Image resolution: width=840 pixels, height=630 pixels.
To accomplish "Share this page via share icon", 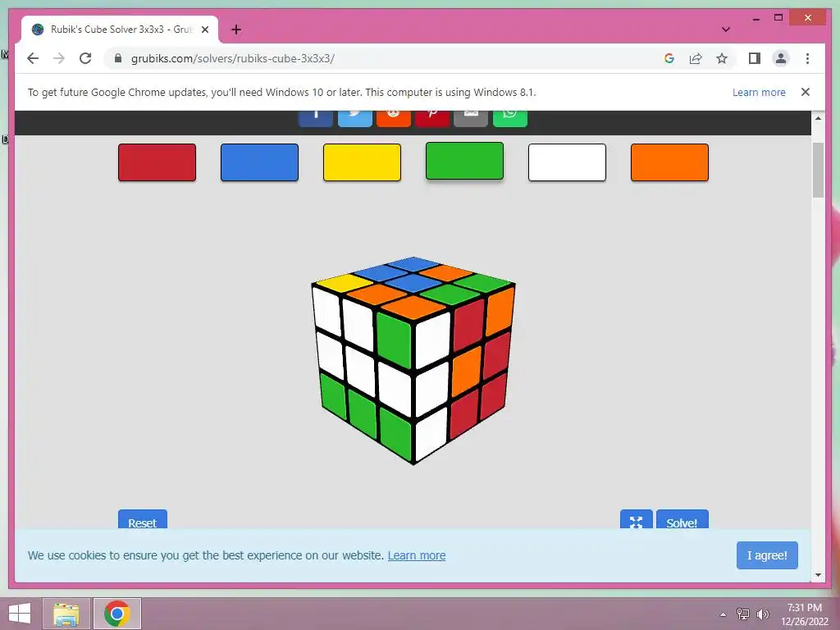I will (x=696, y=58).
